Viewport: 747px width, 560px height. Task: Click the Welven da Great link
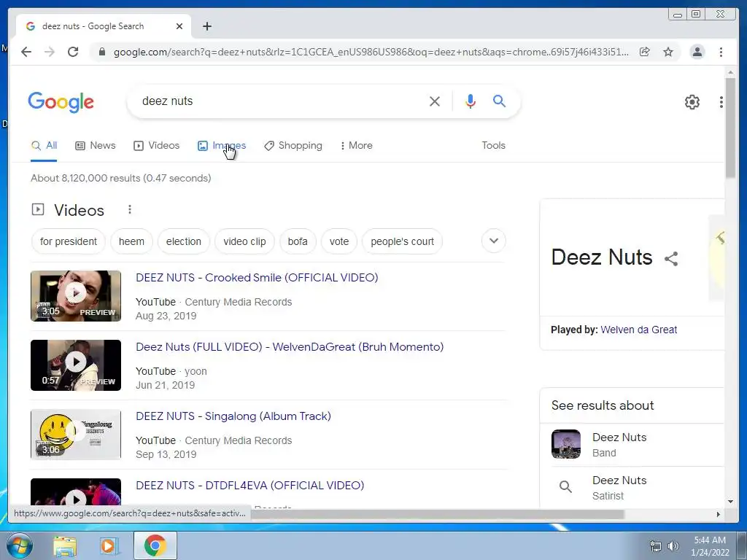pos(638,330)
